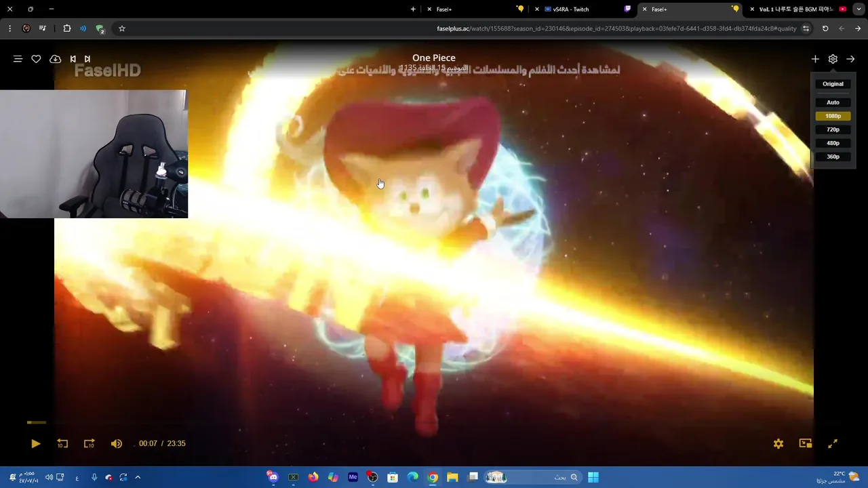Open the site info tune icon
The width and height of the screenshot is (868, 488).
pyautogui.click(x=806, y=28)
